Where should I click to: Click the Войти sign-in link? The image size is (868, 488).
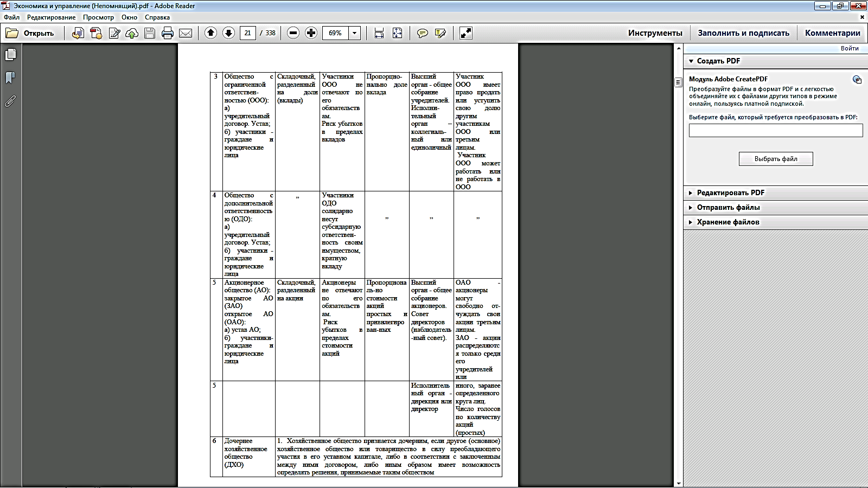coord(850,48)
